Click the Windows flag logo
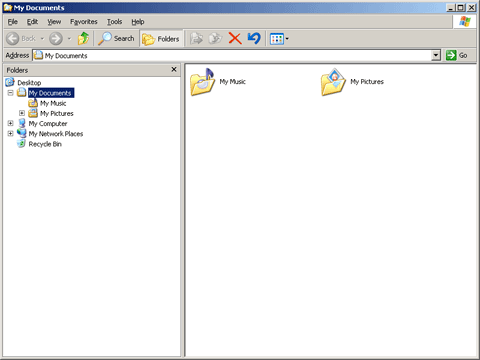 click(465, 22)
